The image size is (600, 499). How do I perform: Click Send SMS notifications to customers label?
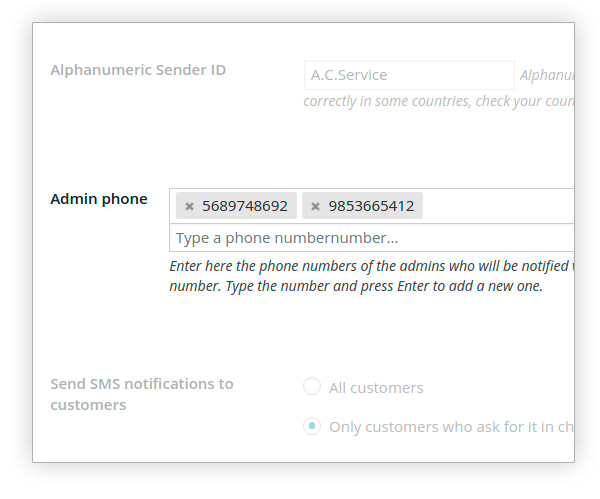pyautogui.click(x=142, y=394)
